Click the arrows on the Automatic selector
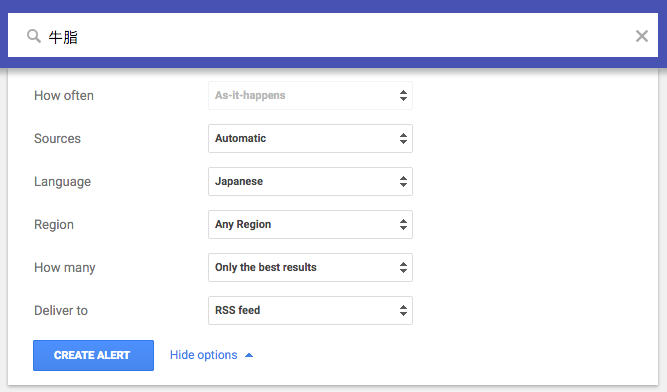Screen dimensions: 667x392 point(403,138)
